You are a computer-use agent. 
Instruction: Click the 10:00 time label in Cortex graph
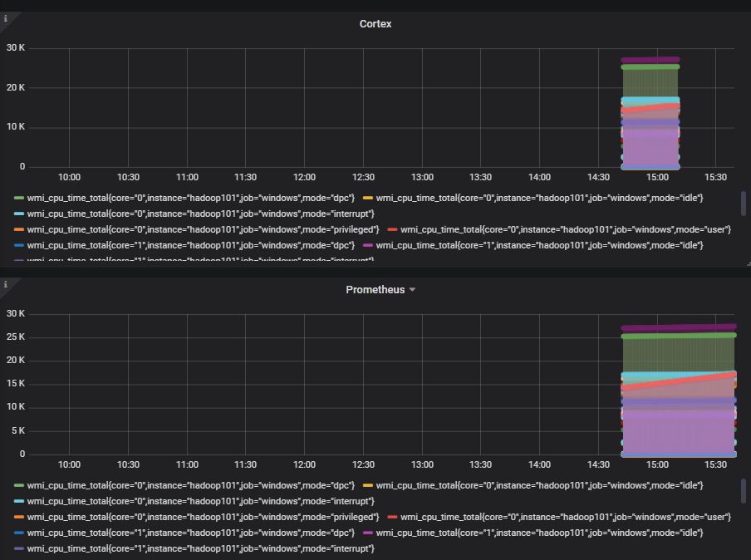coord(69,177)
